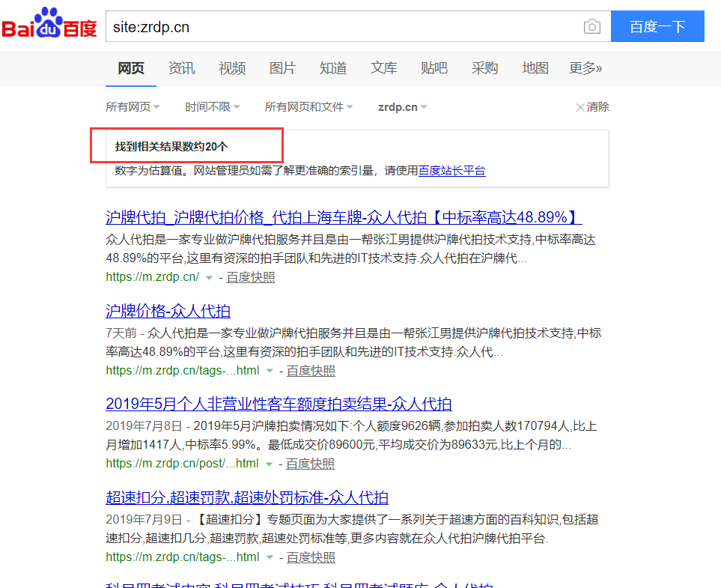Screen dimensions: 721x588
Task: Select the 网页 tab
Action: point(131,69)
